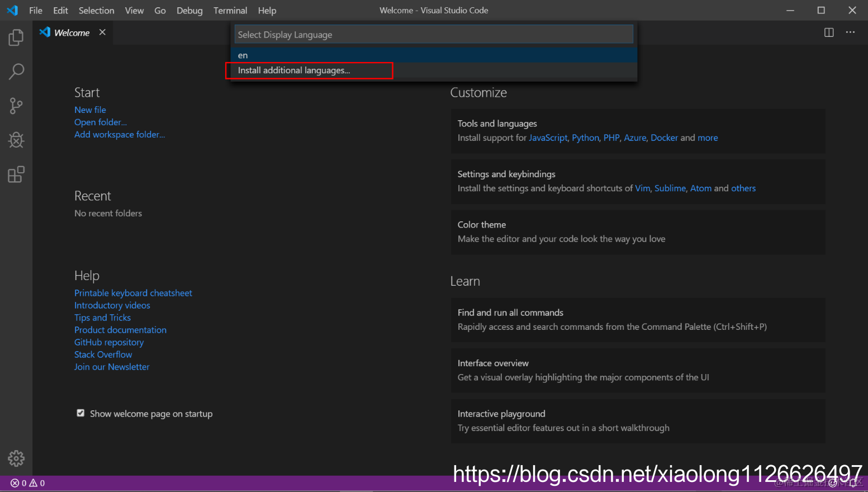The width and height of the screenshot is (868, 492).
Task: Open GitHub repository link
Action: pos(109,342)
